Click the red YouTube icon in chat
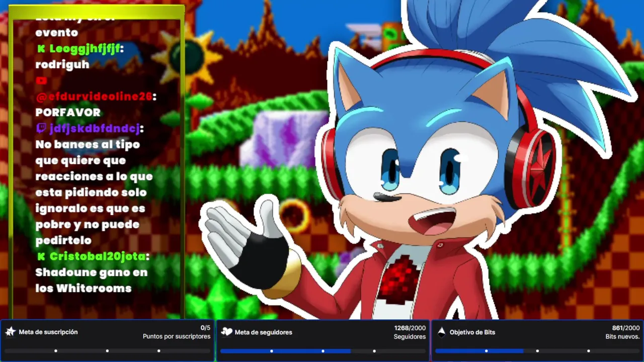 click(x=41, y=80)
